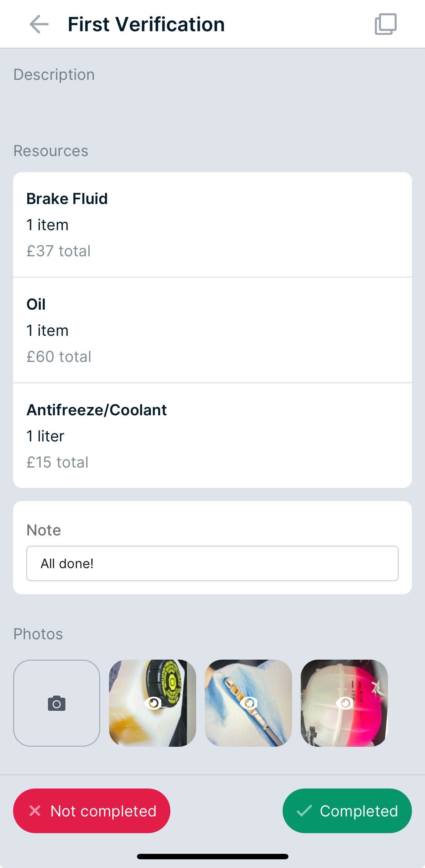View the brake fluid reservoir photo
This screenshot has width=425, height=868.
[153, 703]
